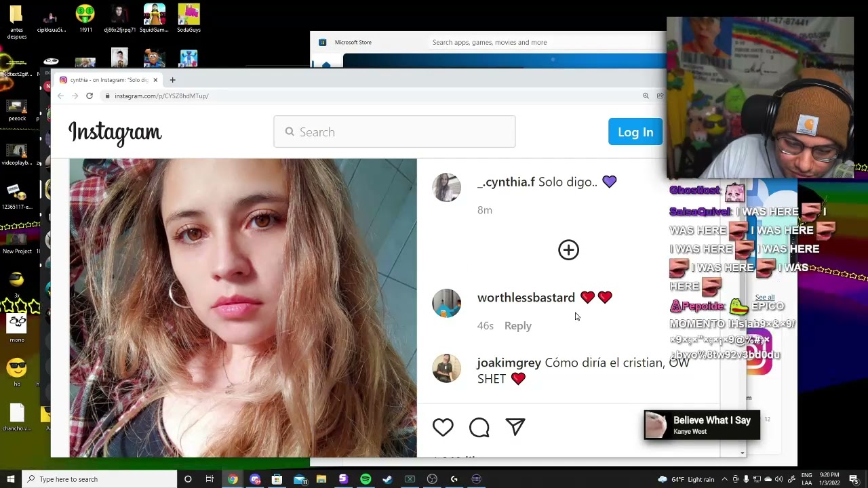Open the _.cynthia.f username link
This screenshot has height=488, width=868.
[506, 182]
